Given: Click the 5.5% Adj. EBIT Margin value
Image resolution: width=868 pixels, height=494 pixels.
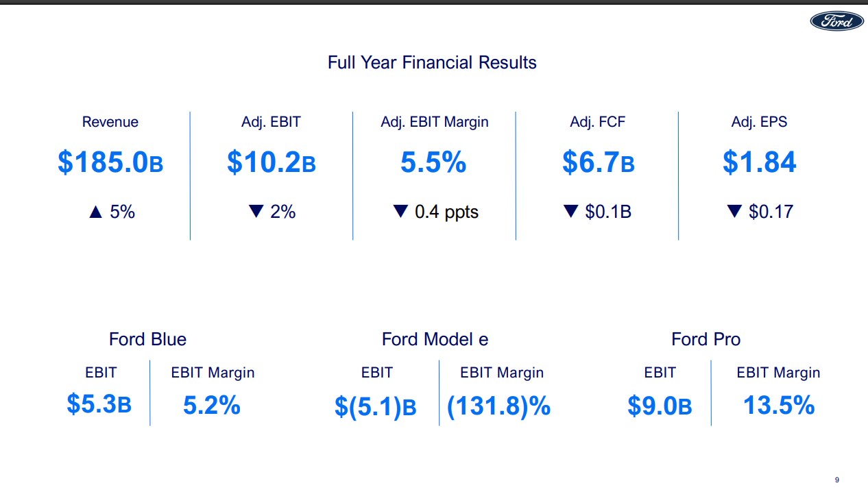Looking at the screenshot, I should pos(433,162).
